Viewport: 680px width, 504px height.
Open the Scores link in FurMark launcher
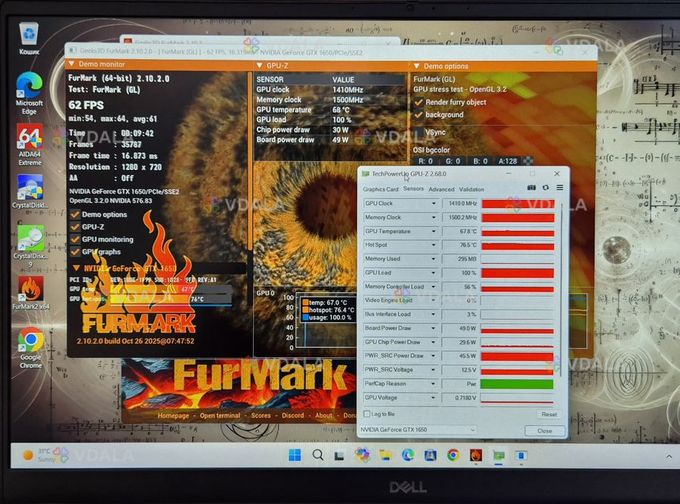pos(261,416)
